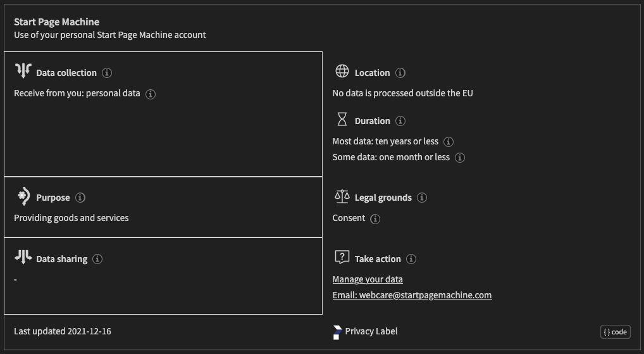644x354 pixels.
Task: Click the info icon next to Purpose
Action: click(x=80, y=198)
